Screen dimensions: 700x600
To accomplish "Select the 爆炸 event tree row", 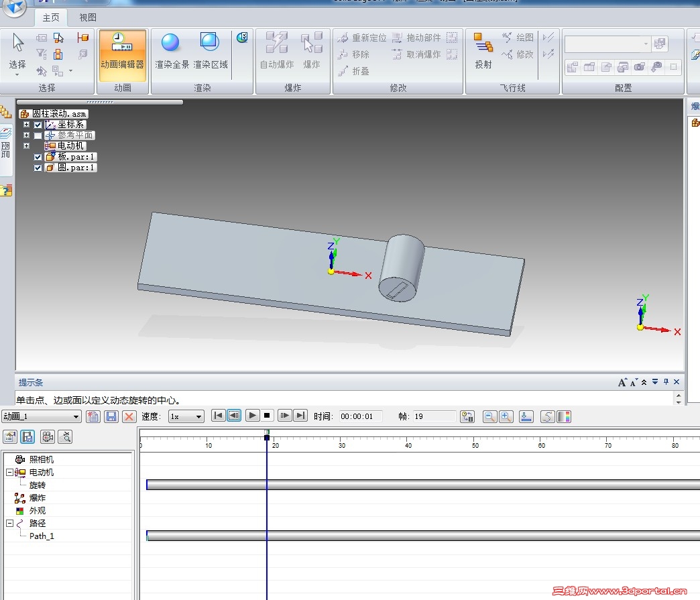I will point(38,497).
